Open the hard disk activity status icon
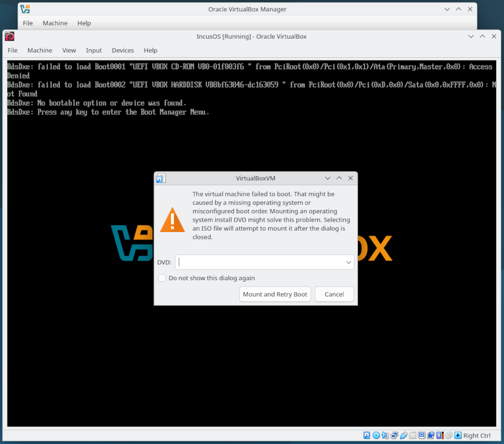The image size is (504, 444). tap(367, 435)
